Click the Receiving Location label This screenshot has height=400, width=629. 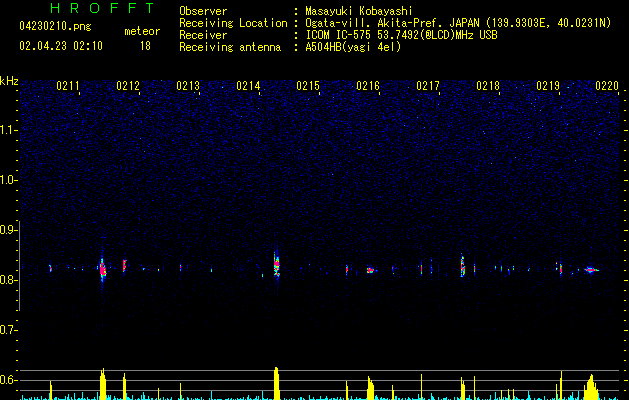pos(233,23)
